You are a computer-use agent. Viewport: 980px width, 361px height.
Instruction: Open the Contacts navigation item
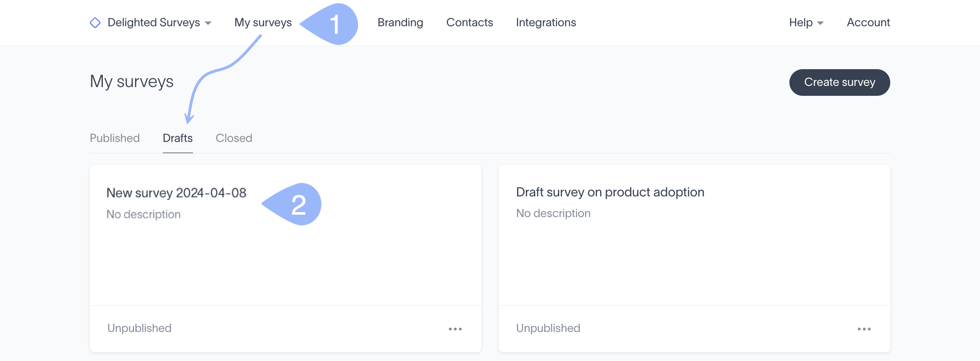click(469, 23)
